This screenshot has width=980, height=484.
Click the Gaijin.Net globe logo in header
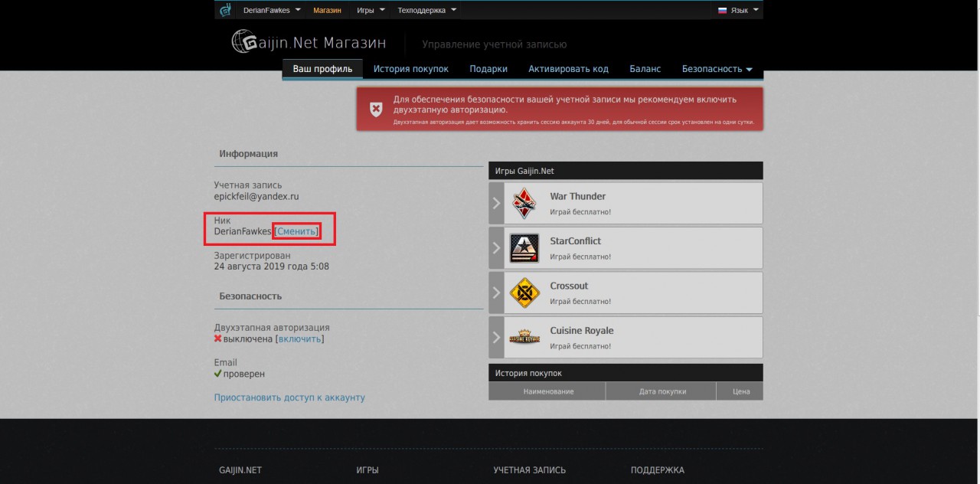(x=244, y=41)
